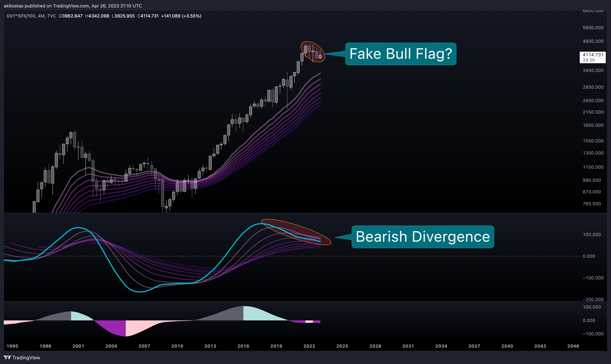Click the 2001 time axis label
Image resolution: width=611 pixels, height=364 pixels.
(x=78, y=346)
